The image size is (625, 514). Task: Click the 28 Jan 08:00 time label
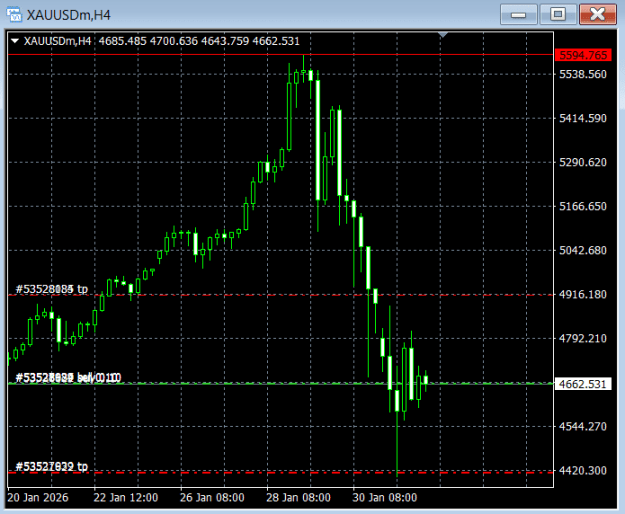click(x=299, y=498)
